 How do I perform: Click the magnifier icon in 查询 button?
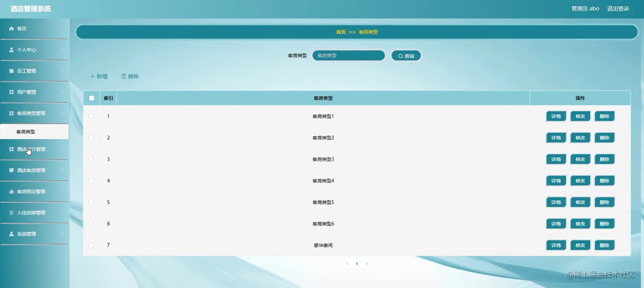(x=400, y=56)
